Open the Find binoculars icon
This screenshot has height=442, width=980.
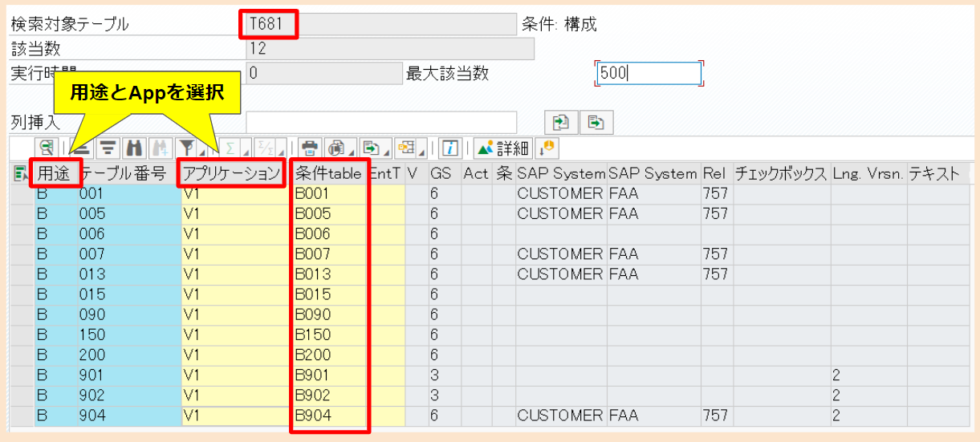(135, 148)
